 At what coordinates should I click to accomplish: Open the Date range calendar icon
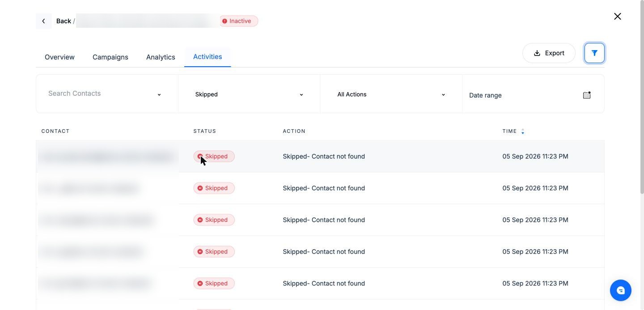pyautogui.click(x=587, y=95)
